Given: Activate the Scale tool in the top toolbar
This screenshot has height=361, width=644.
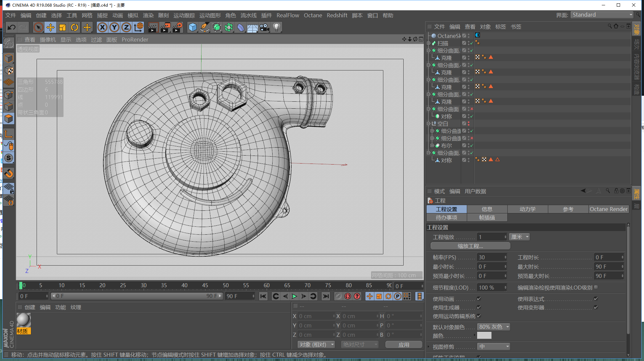Looking at the screenshot, I should [x=63, y=27].
